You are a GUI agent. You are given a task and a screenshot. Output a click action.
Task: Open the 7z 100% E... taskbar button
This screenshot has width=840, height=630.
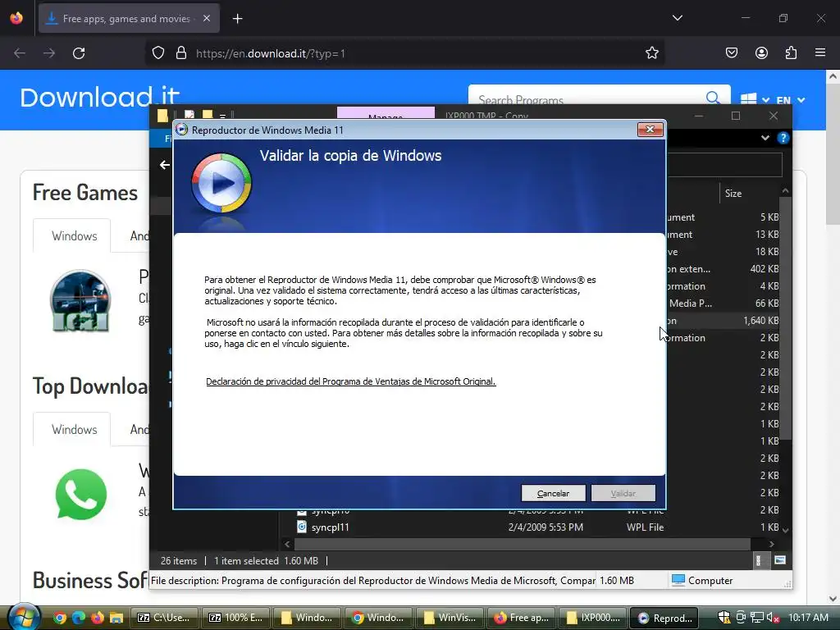click(236, 618)
